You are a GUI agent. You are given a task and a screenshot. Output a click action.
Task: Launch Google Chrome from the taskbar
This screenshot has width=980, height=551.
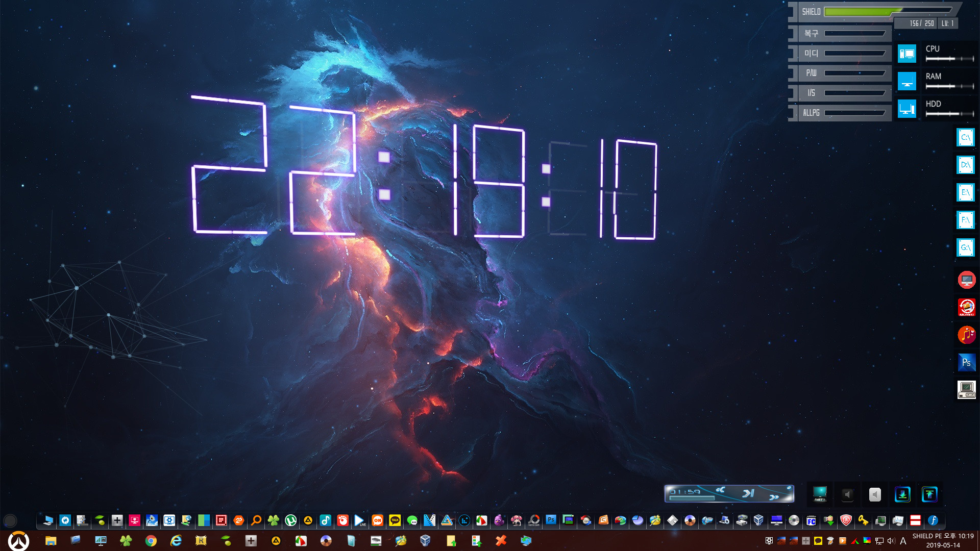click(x=151, y=541)
